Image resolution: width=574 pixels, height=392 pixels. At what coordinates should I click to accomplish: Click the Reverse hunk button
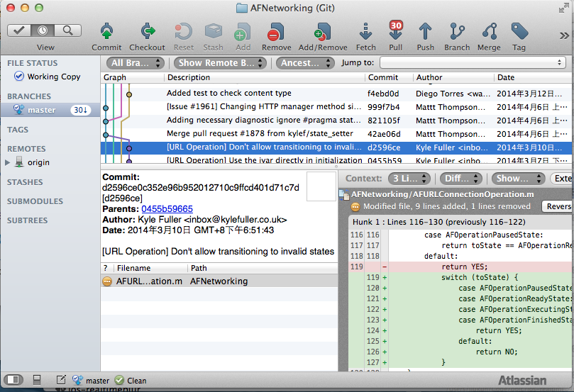coord(558,206)
